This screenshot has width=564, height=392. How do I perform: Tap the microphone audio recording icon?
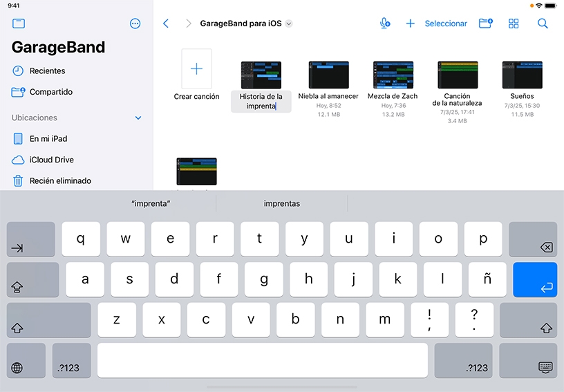385,24
